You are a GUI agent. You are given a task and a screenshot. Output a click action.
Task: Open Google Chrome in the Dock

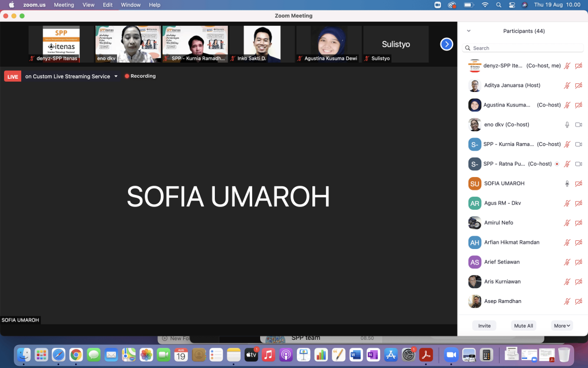76,354
